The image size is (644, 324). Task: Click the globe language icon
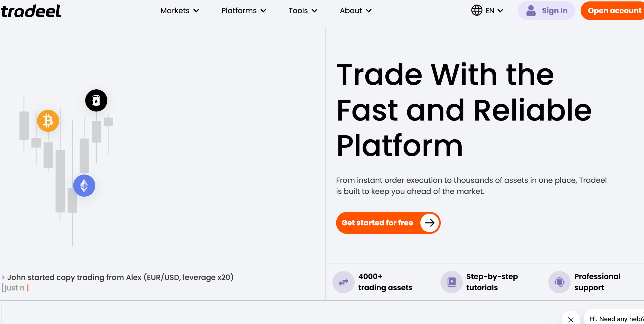(476, 11)
